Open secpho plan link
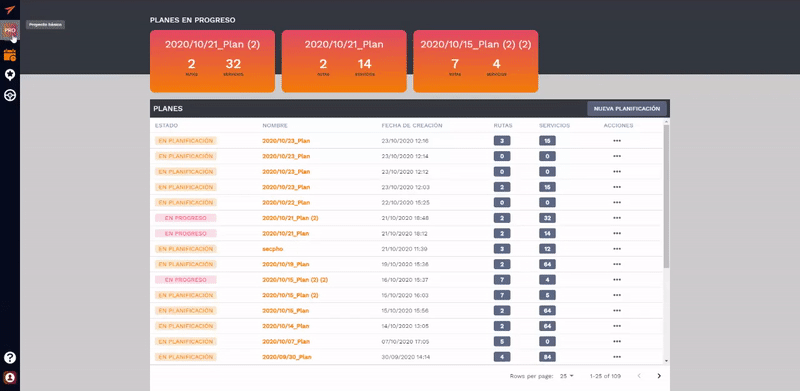Screen dimensions: 800x391 click(272, 249)
